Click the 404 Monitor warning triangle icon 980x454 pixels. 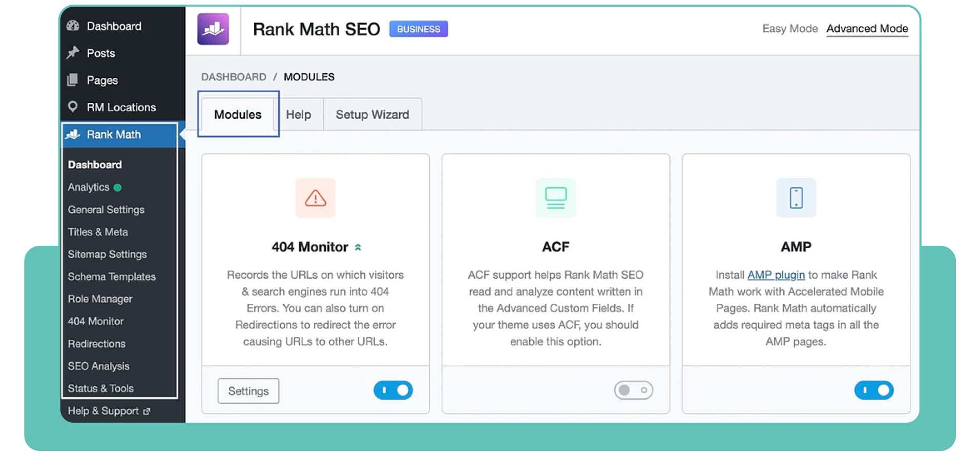316,198
